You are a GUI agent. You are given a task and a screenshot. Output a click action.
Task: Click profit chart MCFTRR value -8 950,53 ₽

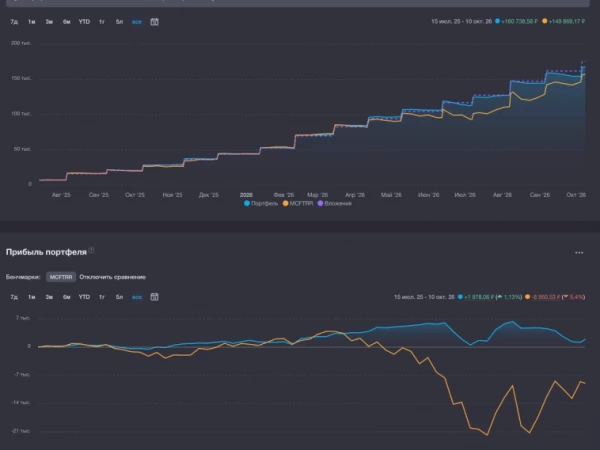click(546, 297)
